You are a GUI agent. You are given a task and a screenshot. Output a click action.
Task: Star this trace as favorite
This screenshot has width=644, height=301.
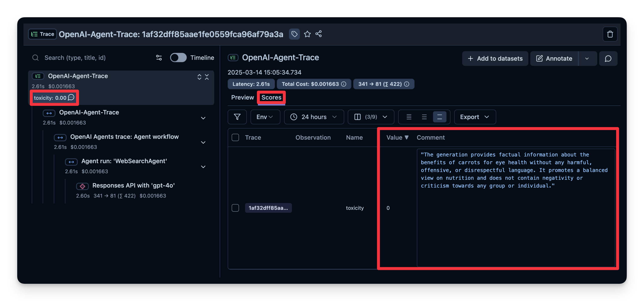coord(307,34)
